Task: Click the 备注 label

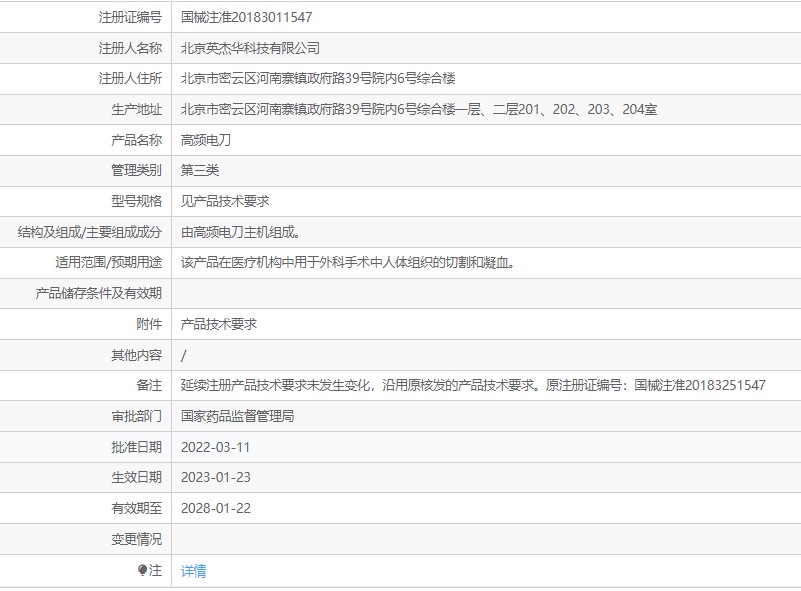Action: [149, 385]
